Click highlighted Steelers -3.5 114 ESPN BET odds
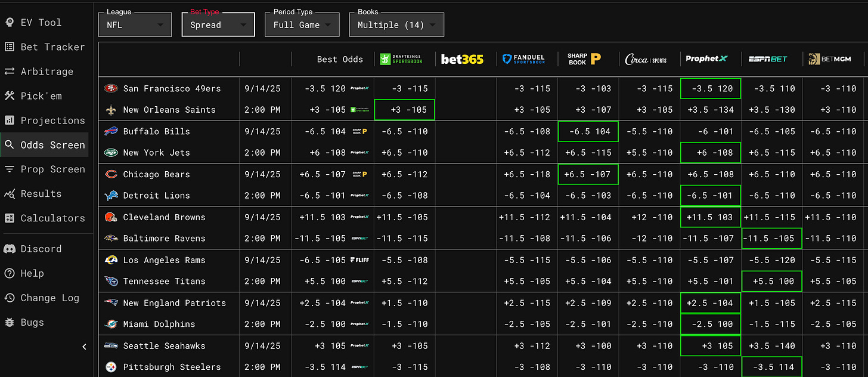 point(772,367)
